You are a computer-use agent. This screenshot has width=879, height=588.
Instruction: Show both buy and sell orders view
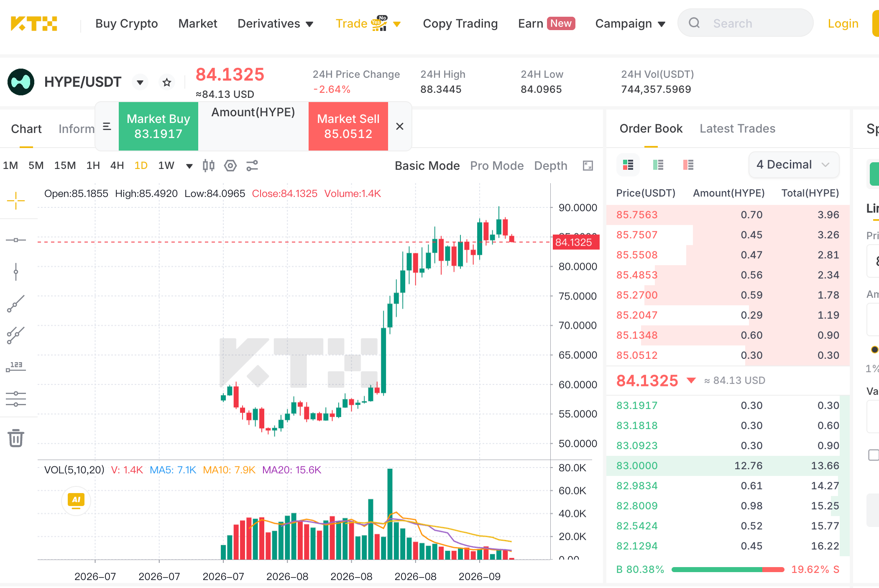(x=628, y=165)
